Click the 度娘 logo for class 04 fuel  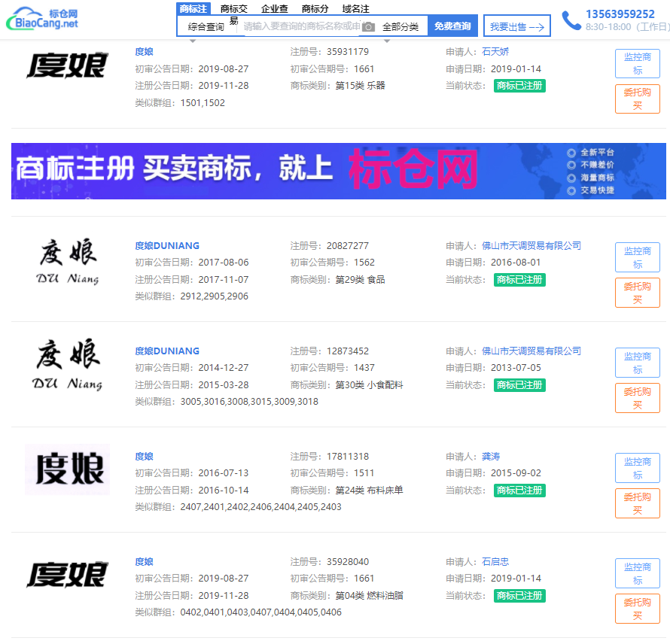coord(67,575)
